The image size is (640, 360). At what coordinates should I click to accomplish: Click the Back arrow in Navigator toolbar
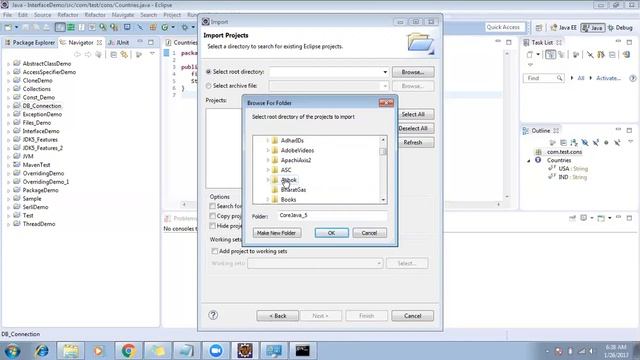click(77, 54)
